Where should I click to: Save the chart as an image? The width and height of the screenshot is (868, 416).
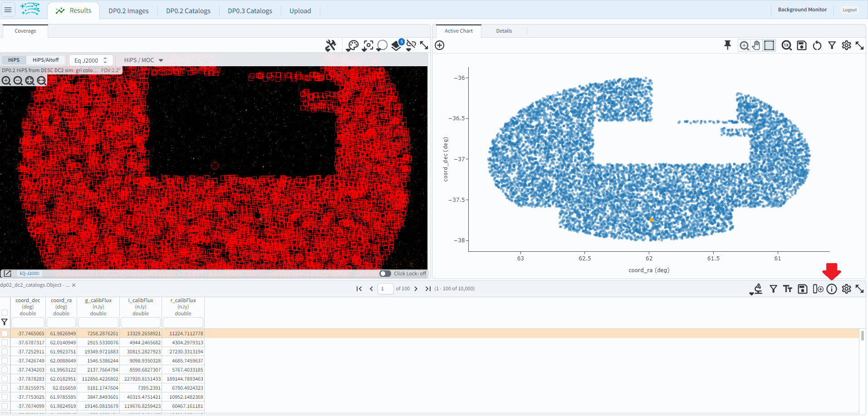click(x=801, y=45)
